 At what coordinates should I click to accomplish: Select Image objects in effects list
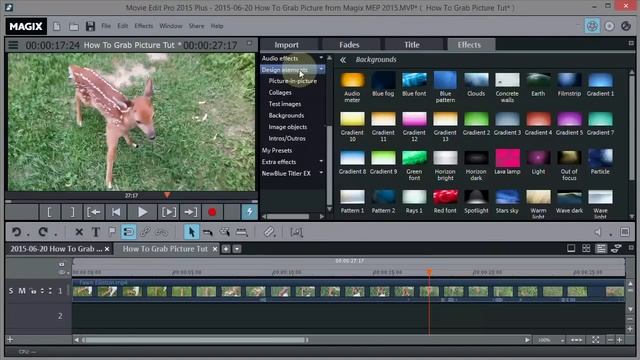288,127
